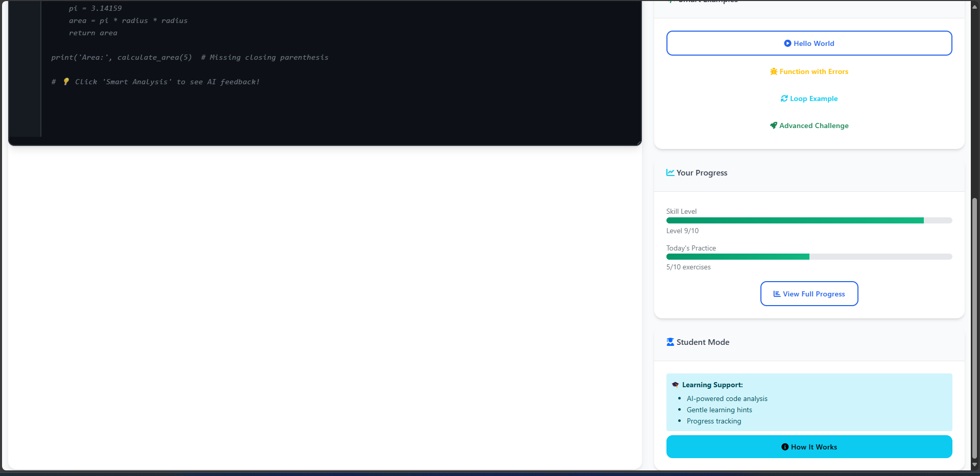The width and height of the screenshot is (980, 476).
Task: Click the bug icon beside Function with Errors
Action: 774,71
